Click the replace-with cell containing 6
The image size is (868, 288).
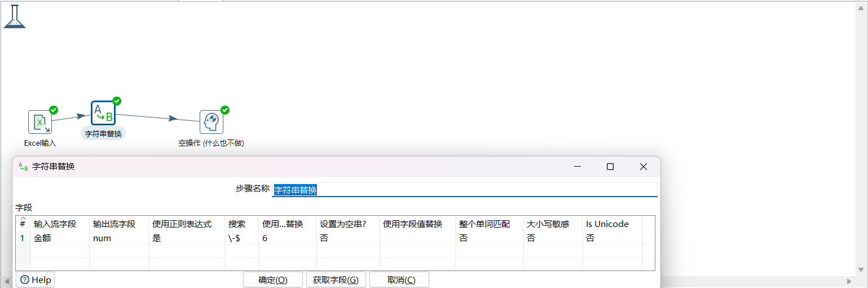288,238
